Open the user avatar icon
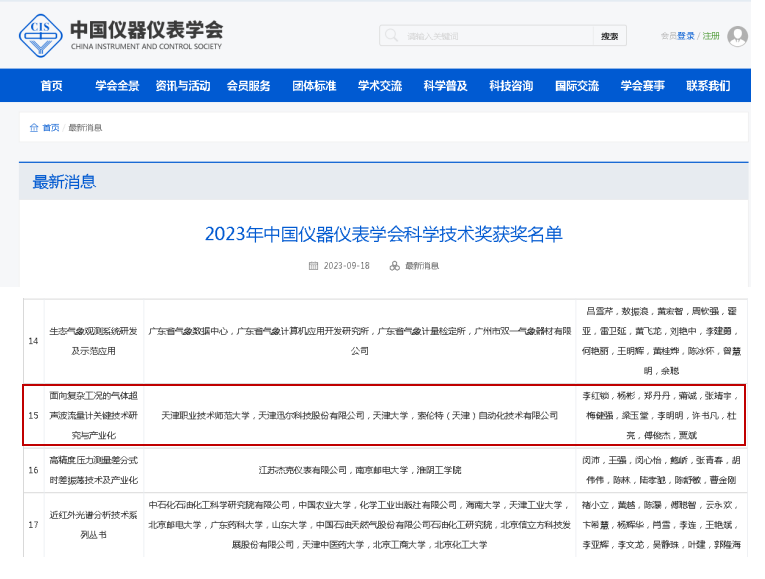This screenshot has width=765, height=579. (737, 36)
